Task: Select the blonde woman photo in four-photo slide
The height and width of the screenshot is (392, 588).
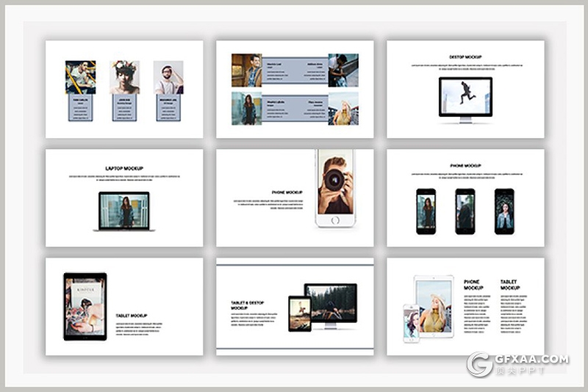Action: [343, 109]
